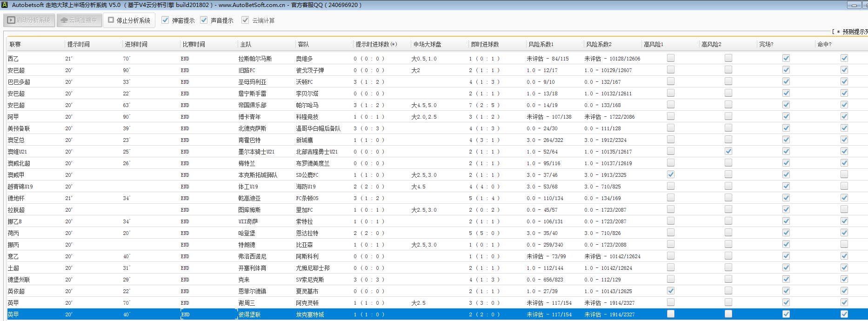Click the 主队 column header
The image size is (868, 321).
point(246,44)
